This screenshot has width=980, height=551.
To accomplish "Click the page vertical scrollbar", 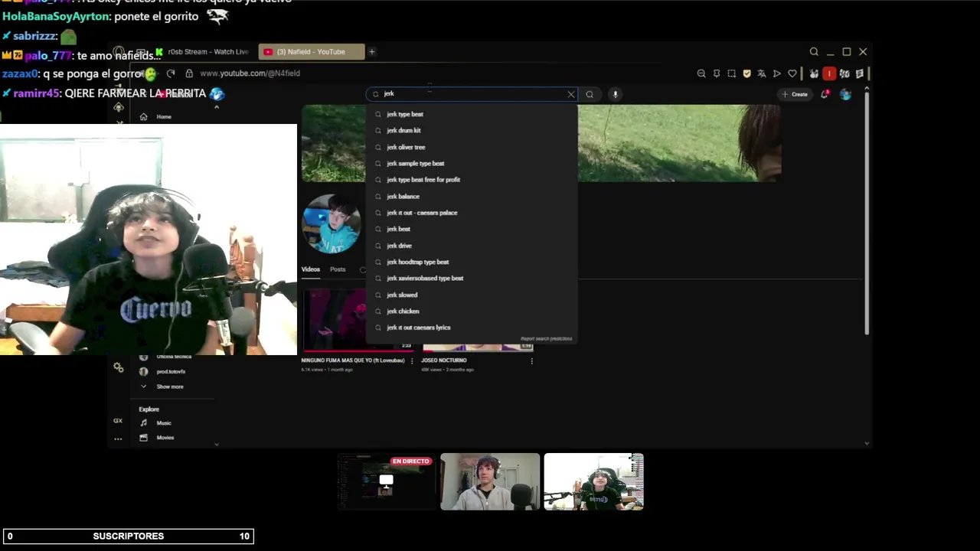I will coord(867,213).
